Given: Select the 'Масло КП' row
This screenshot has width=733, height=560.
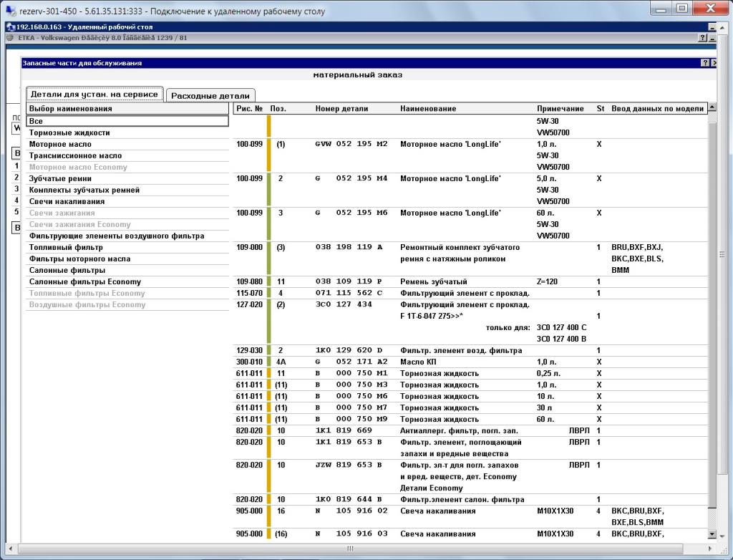Looking at the screenshot, I should [x=470, y=362].
